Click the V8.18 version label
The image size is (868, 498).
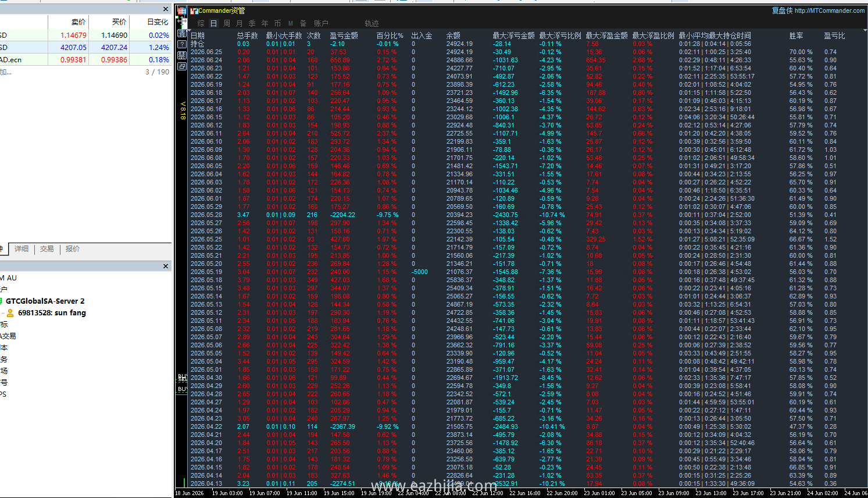(183, 111)
